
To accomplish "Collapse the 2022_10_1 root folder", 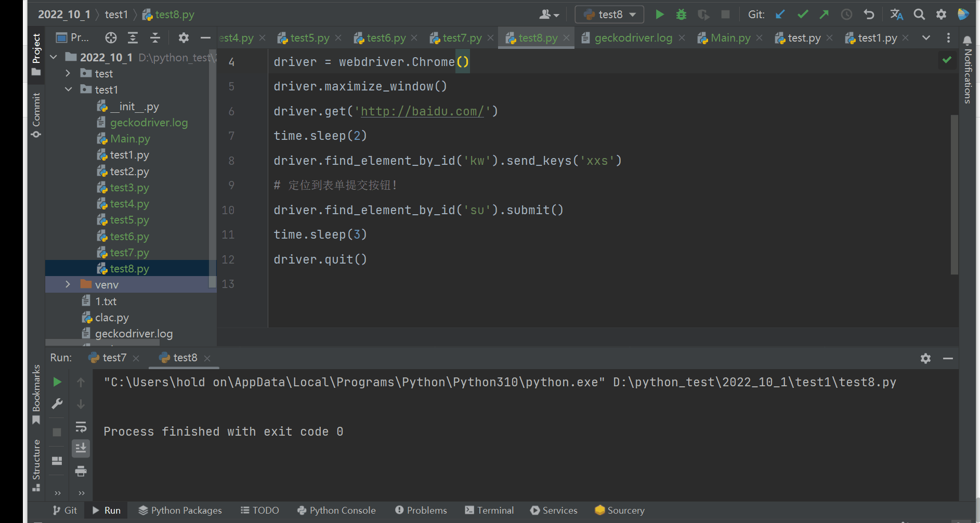I will pyautogui.click(x=54, y=57).
